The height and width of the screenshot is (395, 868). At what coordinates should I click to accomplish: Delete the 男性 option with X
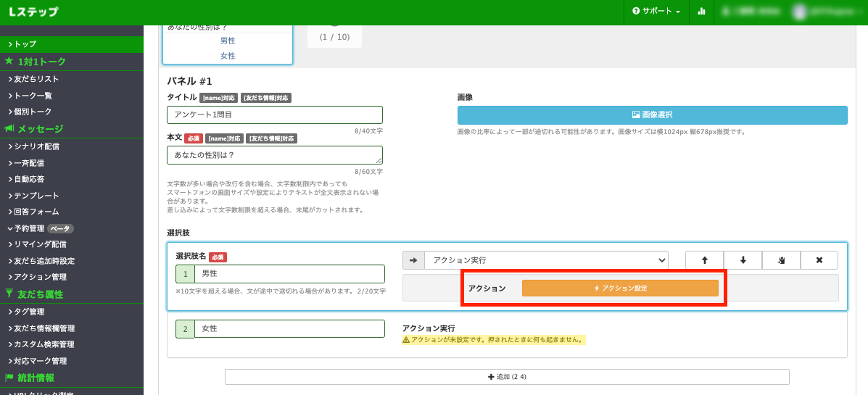(x=819, y=260)
